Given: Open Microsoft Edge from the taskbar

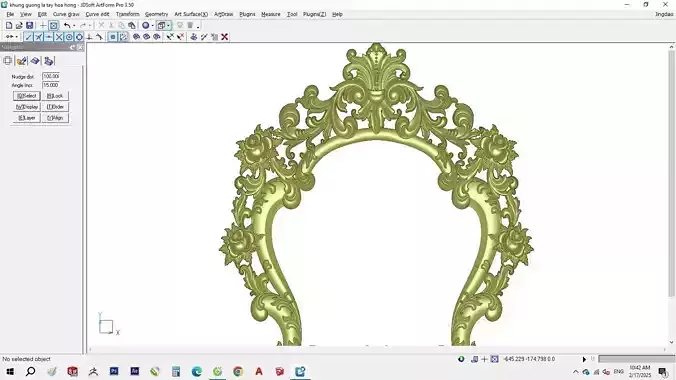Looking at the screenshot, I should click(197, 371).
